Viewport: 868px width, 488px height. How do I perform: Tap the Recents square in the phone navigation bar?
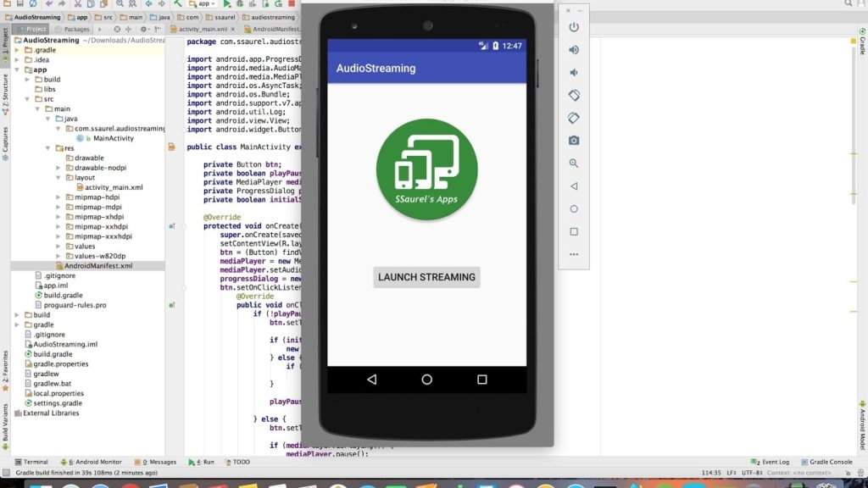482,379
